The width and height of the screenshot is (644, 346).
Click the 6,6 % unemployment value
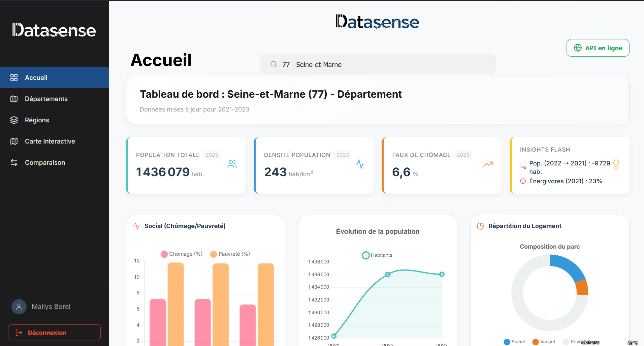pos(401,172)
